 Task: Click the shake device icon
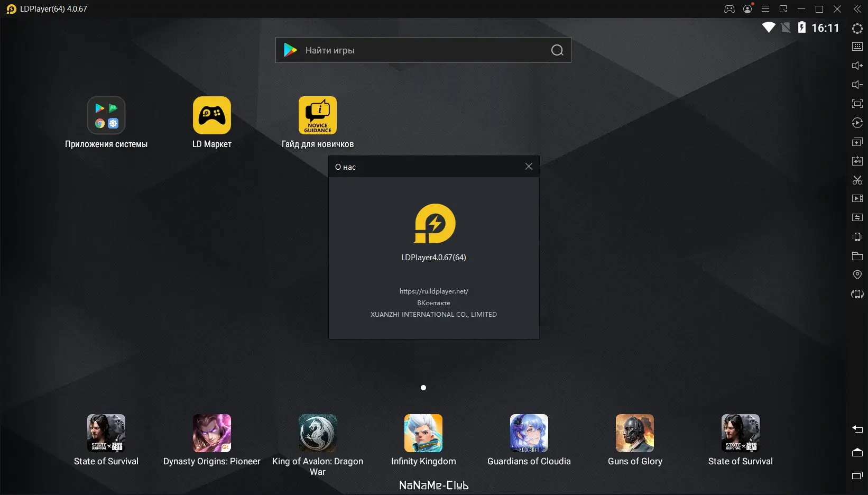[857, 237]
